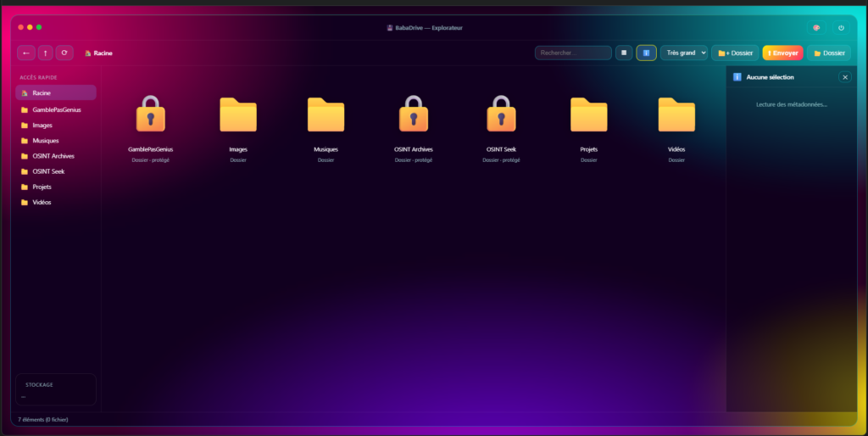Close the Aucune sélection details panel
The height and width of the screenshot is (436, 868).
[845, 77]
